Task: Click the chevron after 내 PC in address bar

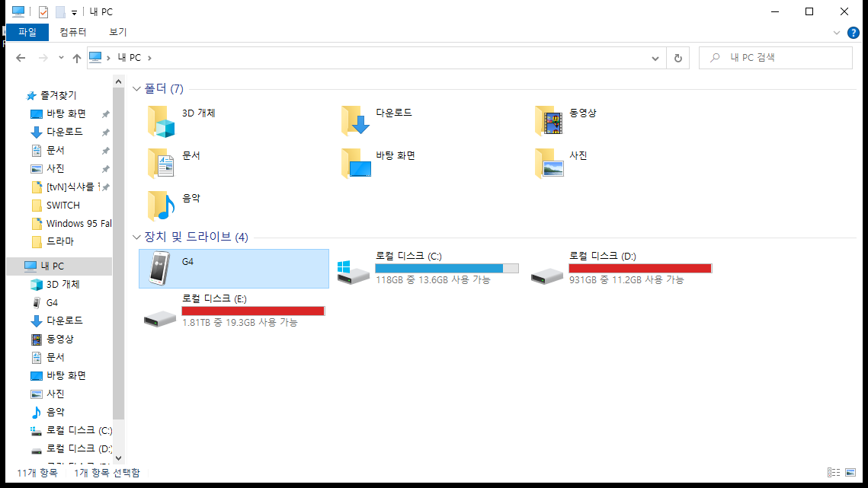Action: coord(149,58)
